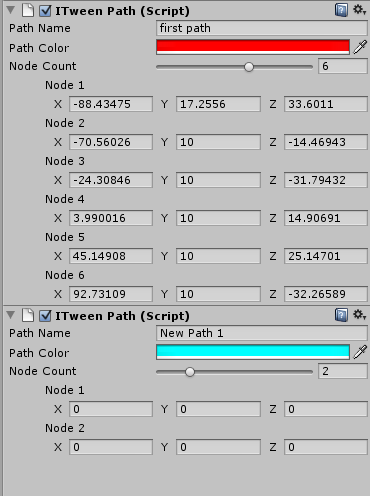Click Y field 17.2556 of Node 1
370x496 pixels.
pyautogui.click(x=218, y=104)
